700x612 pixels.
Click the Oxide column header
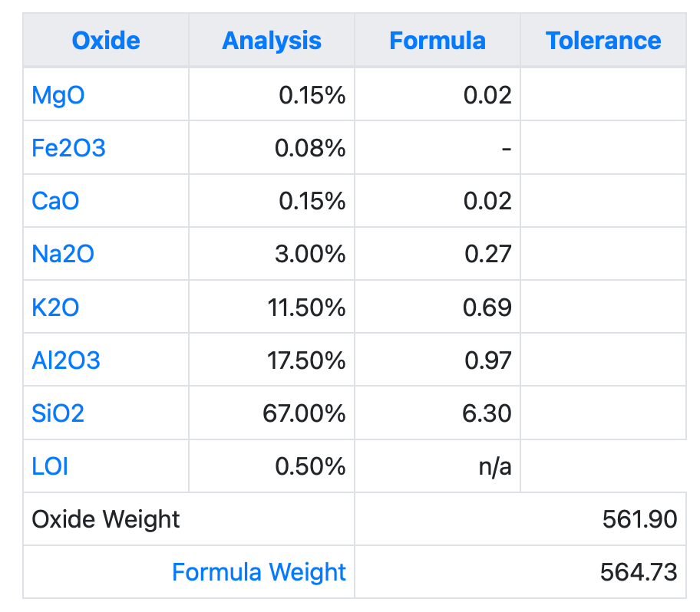(x=106, y=41)
